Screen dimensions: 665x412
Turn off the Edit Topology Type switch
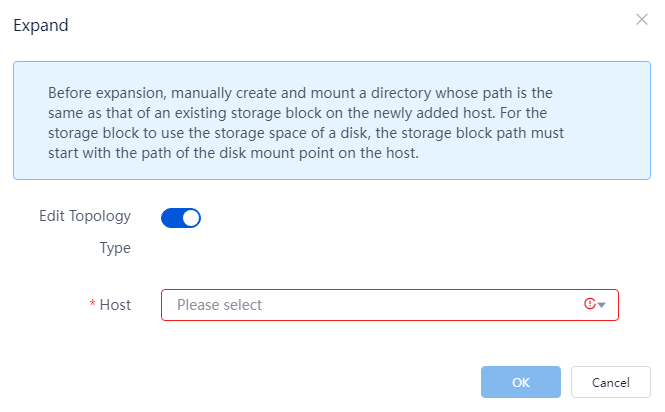pos(181,218)
